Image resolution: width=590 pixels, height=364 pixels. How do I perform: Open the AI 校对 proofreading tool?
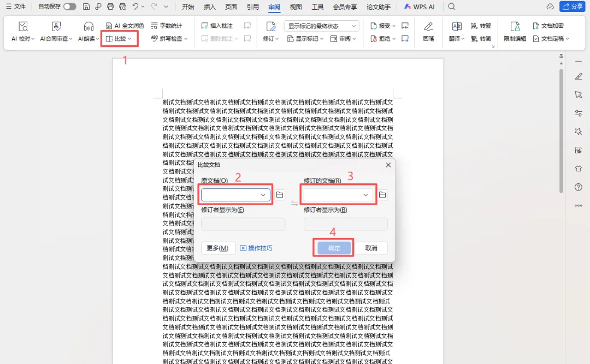[22, 32]
